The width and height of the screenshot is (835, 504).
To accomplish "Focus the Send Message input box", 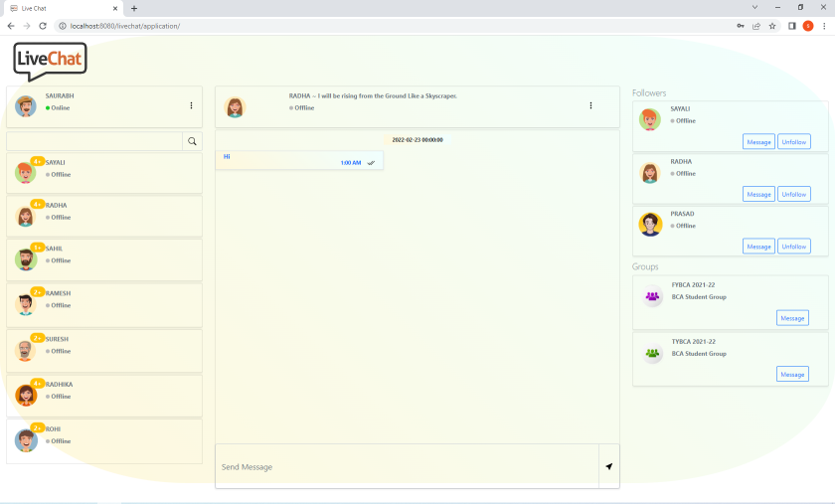I will coord(408,466).
